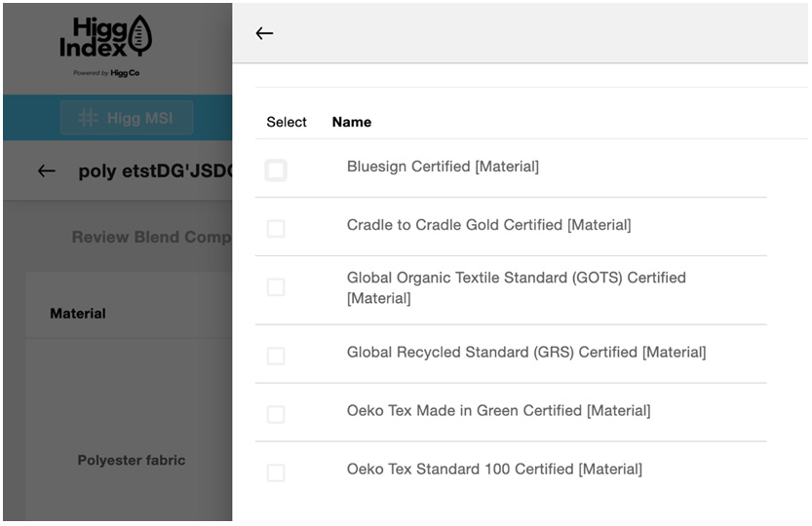Click Cradle to Cradle Gold Certified text
The width and height of the screenshot is (812, 526).
pyautogui.click(x=489, y=225)
